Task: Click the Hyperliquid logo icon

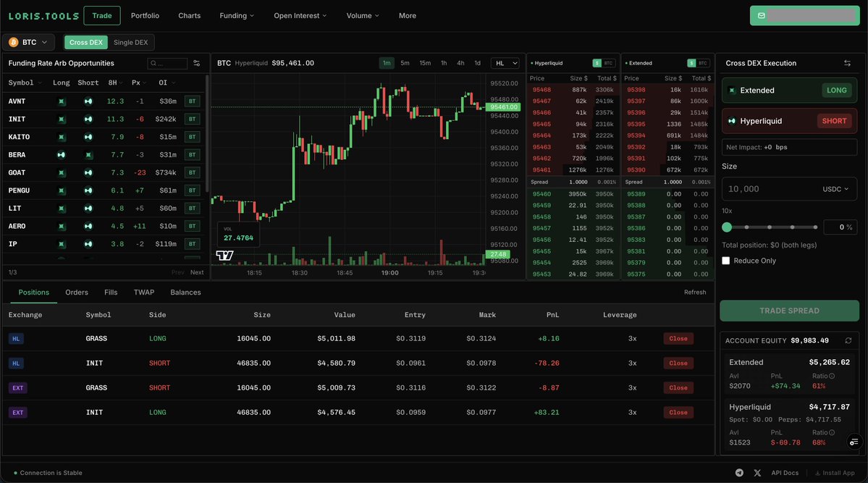Action: click(731, 120)
